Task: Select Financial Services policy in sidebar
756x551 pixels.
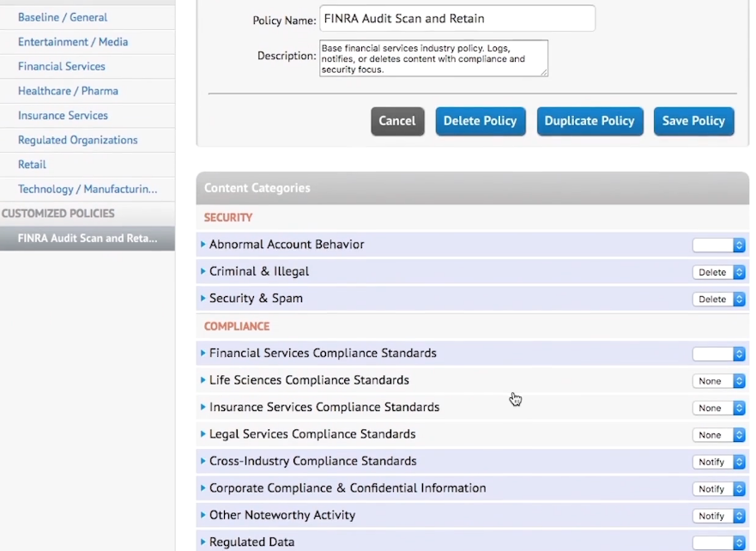Action: pyautogui.click(x=62, y=66)
